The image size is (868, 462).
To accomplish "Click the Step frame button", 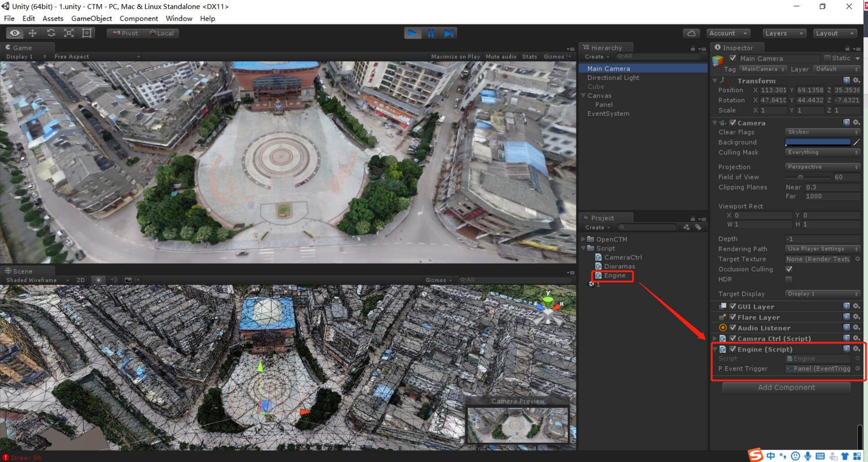I will coord(448,33).
